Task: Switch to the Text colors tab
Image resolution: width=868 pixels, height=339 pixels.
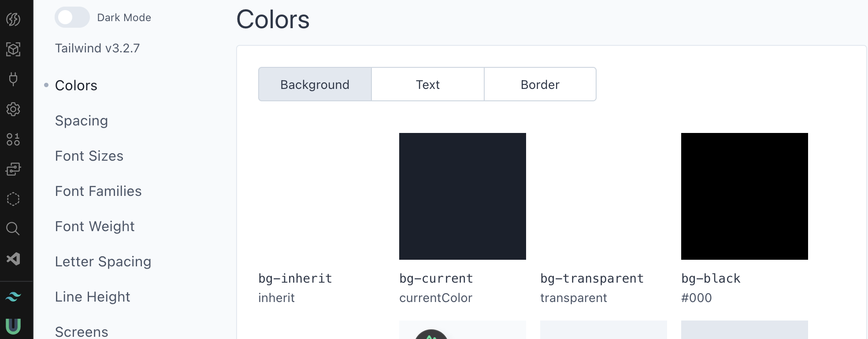Action: coord(427,85)
